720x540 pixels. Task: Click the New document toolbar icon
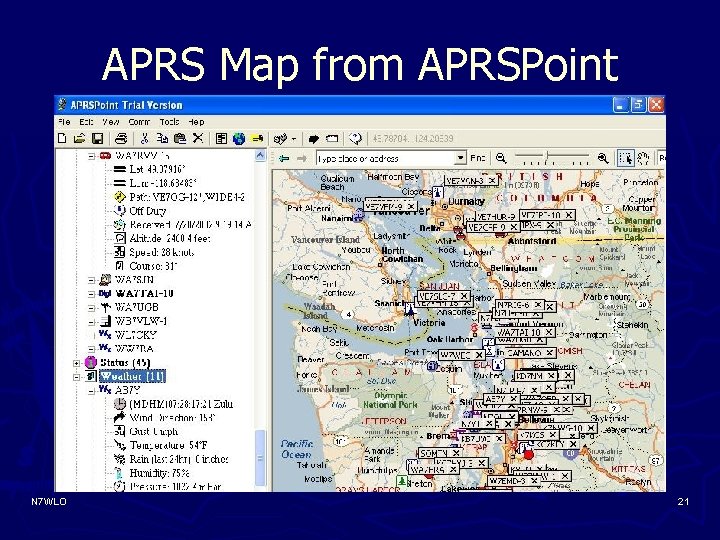(62, 138)
